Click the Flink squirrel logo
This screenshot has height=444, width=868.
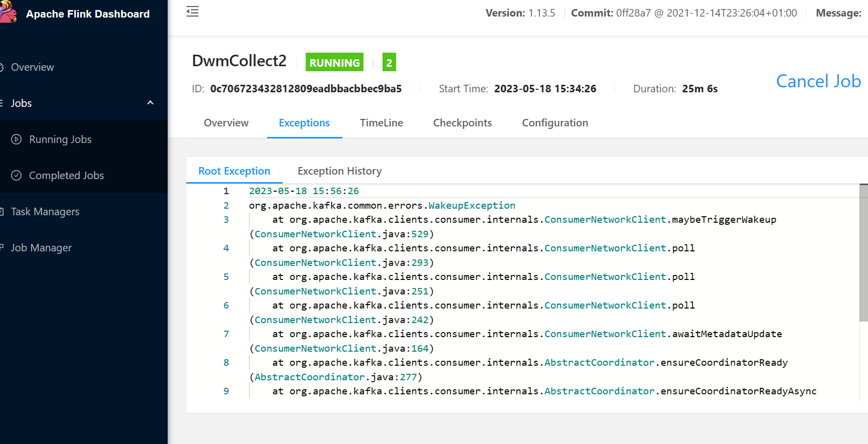click(8, 12)
